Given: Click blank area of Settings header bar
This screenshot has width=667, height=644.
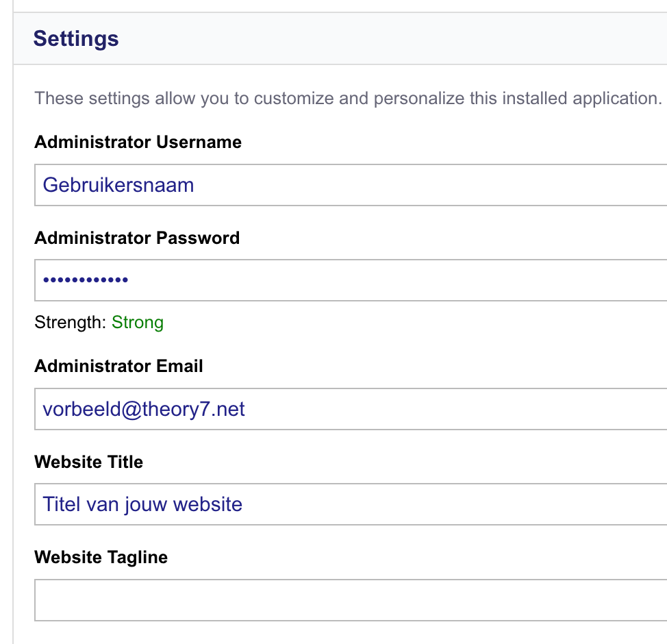Looking at the screenshot, I should 411,38.
